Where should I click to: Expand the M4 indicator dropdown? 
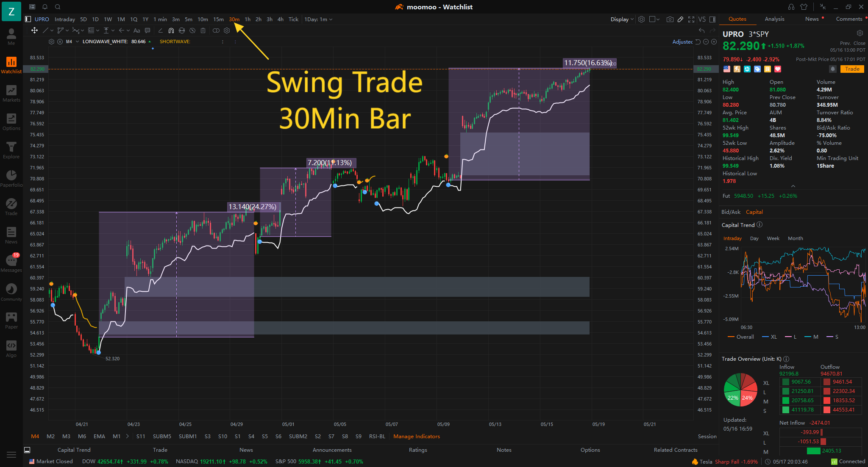[x=77, y=41]
